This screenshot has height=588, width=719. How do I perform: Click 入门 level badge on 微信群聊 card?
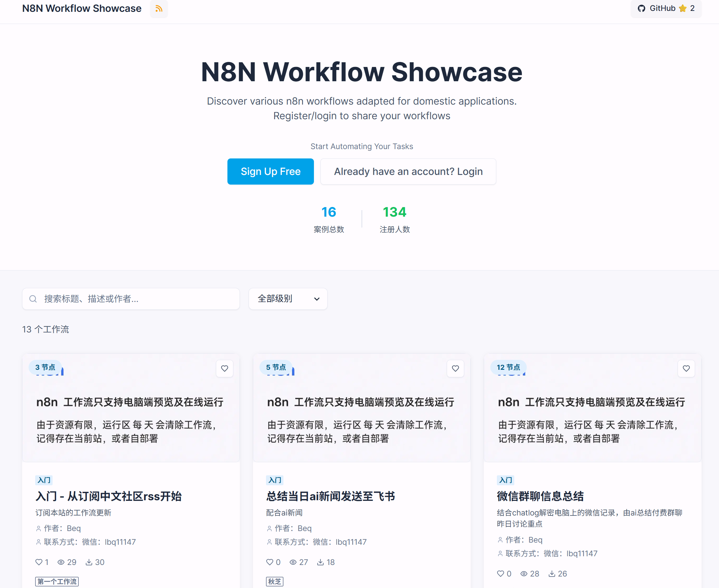(x=505, y=480)
